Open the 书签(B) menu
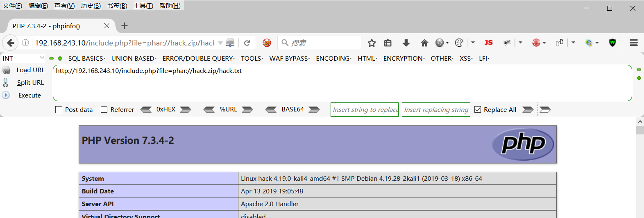Viewport: 644px width, 218px height. [117, 5]
